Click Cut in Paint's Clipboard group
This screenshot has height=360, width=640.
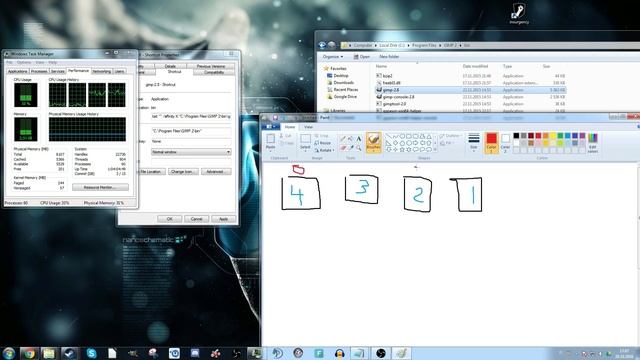click(x=286, y=136)
